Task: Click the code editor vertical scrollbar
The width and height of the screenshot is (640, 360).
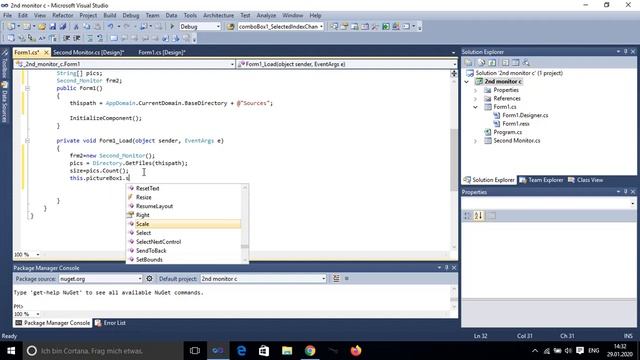Action: (x=453, y=159)
